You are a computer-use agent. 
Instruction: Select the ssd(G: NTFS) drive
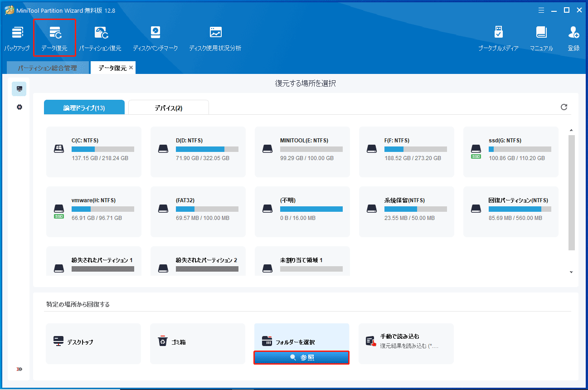(511, 151)
